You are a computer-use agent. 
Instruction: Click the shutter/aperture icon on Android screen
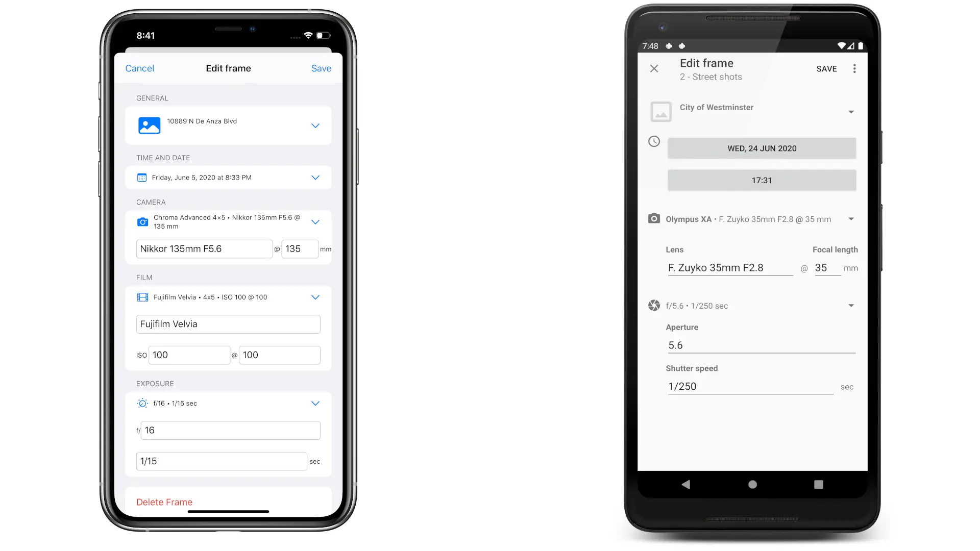coord(653,306)
